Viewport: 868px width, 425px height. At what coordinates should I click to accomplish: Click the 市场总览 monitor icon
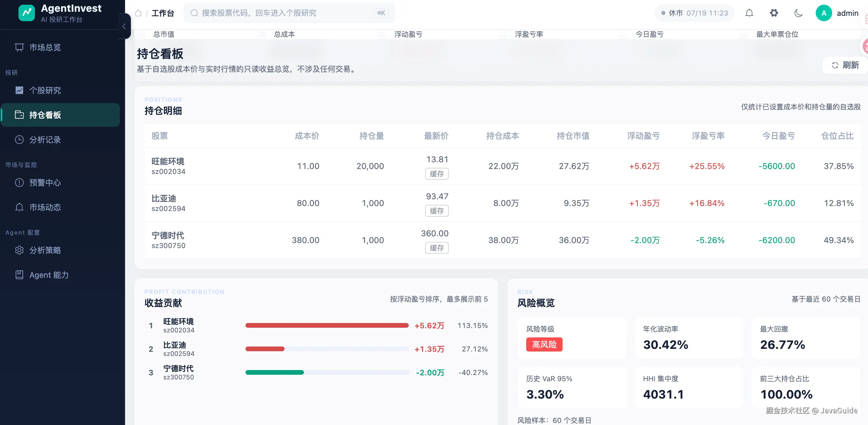click(19, 48)
